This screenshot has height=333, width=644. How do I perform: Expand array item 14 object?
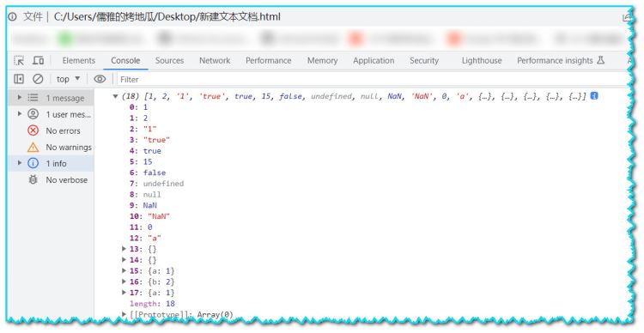coord(124,259)
